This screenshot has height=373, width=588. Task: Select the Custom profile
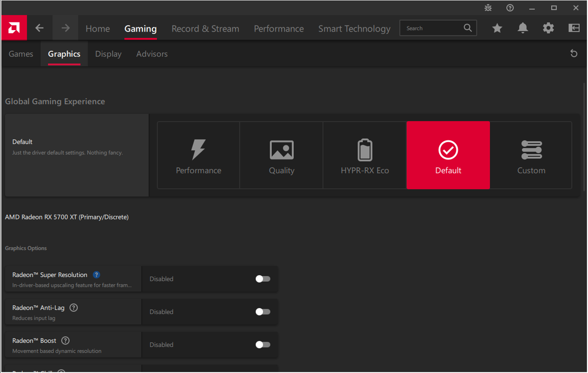click(x=531, y=155)
